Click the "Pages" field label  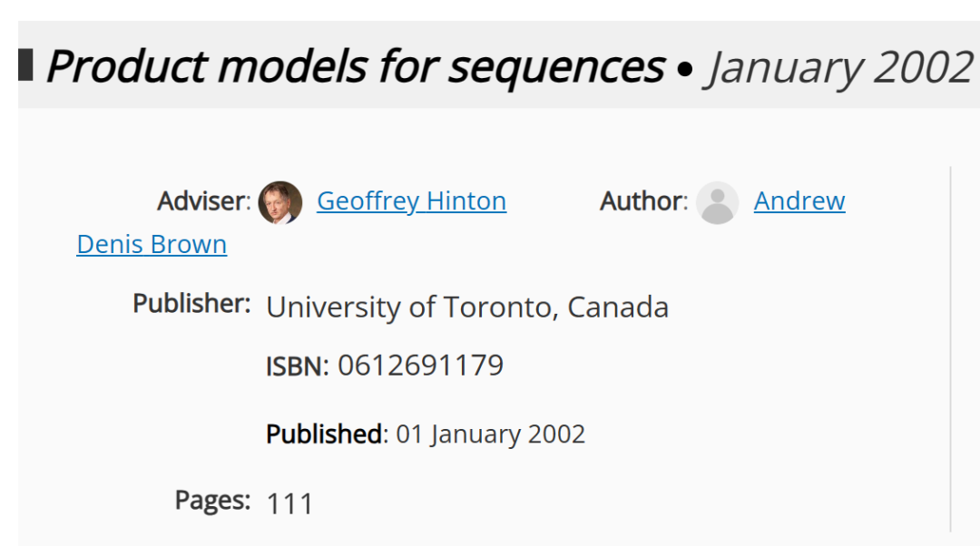click(x=212, y=501)
